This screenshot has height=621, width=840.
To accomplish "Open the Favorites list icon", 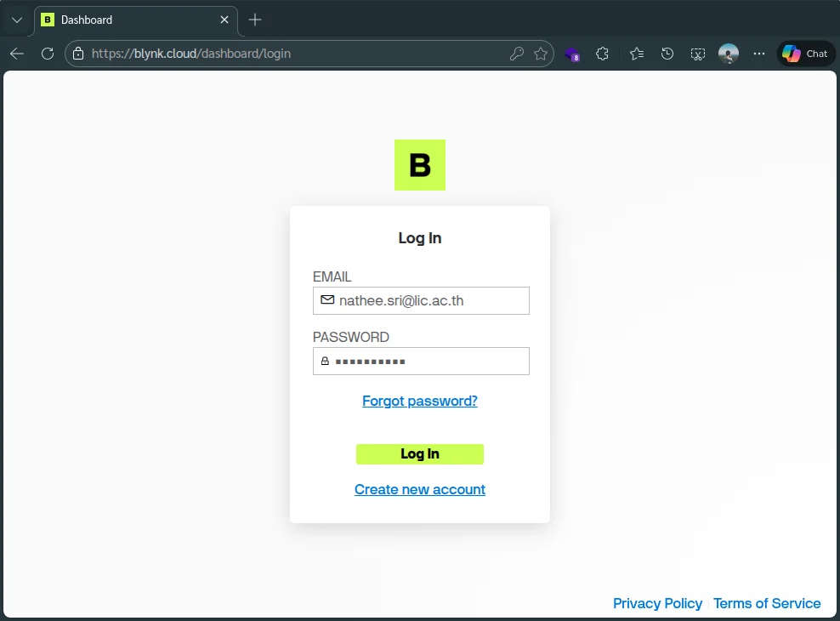I will point(637,54).
